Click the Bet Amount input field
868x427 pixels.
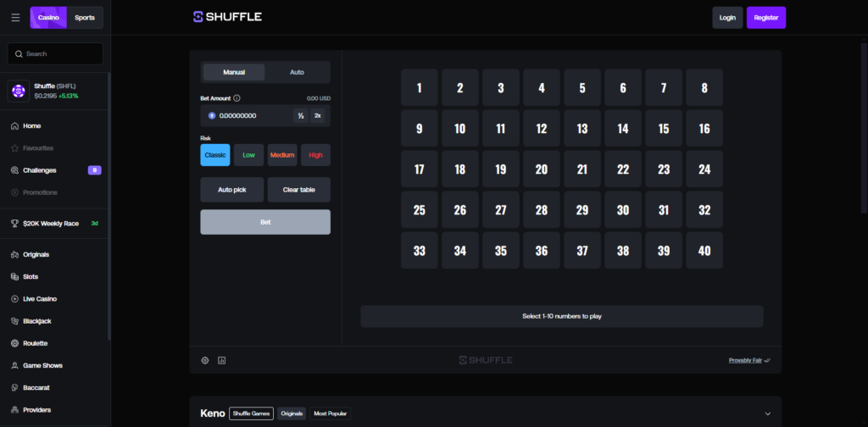point(265,115)
